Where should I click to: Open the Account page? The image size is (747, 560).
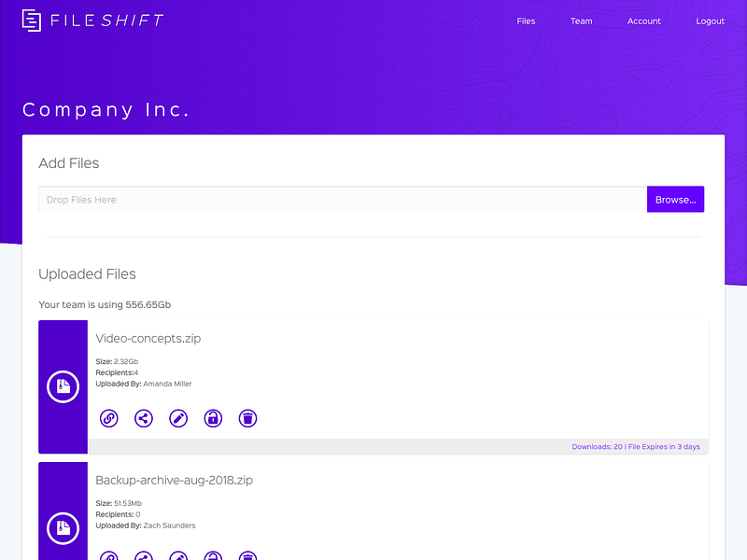click(643, 21)
